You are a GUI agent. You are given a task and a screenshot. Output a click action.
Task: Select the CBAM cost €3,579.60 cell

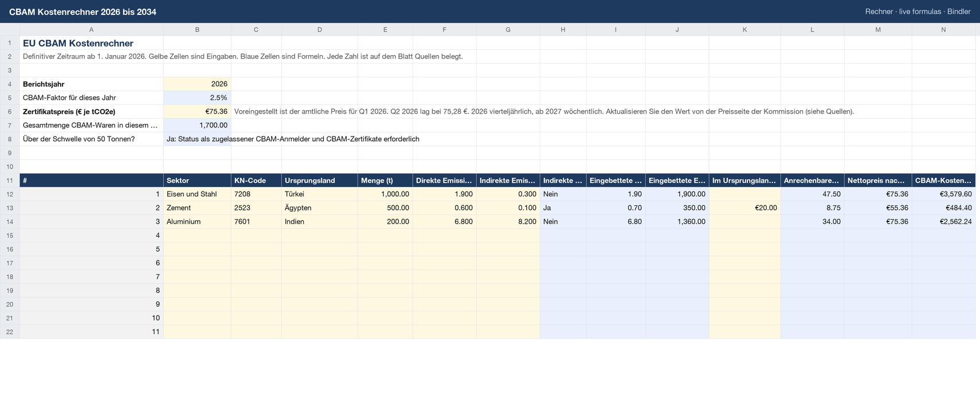pyautogui.click(x=943, y=194)
